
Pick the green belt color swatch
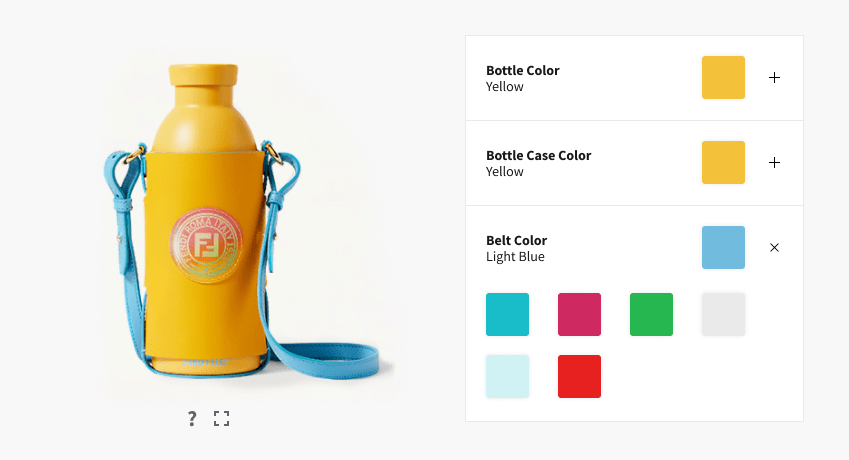[651, 314]
